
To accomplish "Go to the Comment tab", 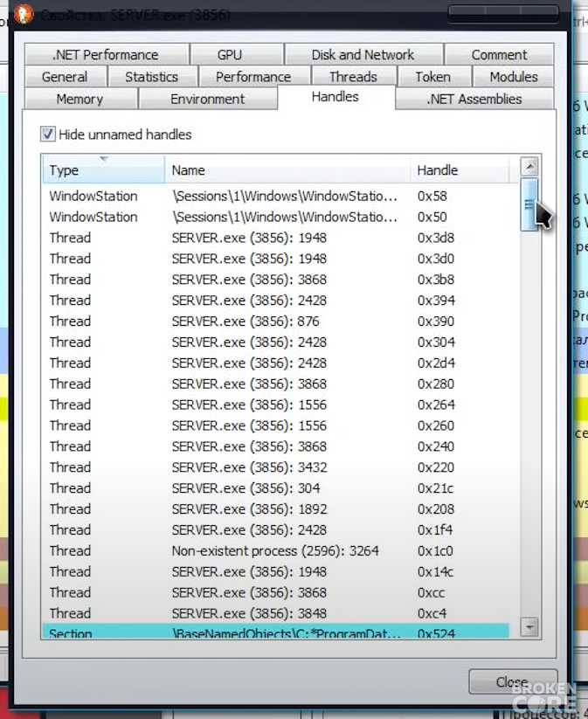I will (499, 54).
